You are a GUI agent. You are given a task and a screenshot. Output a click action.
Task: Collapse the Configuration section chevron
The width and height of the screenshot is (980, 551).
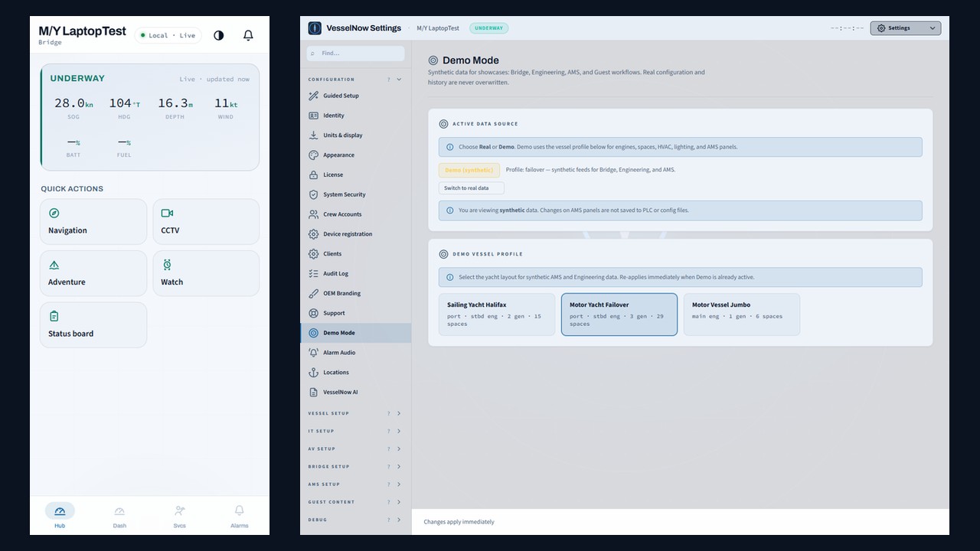pos(399,80)
